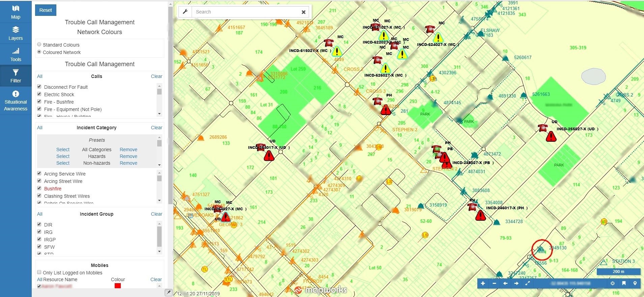The height and width of the screenshot is (297, 644).
Task: Clear the search box with the X
Action: click(304, 12)
